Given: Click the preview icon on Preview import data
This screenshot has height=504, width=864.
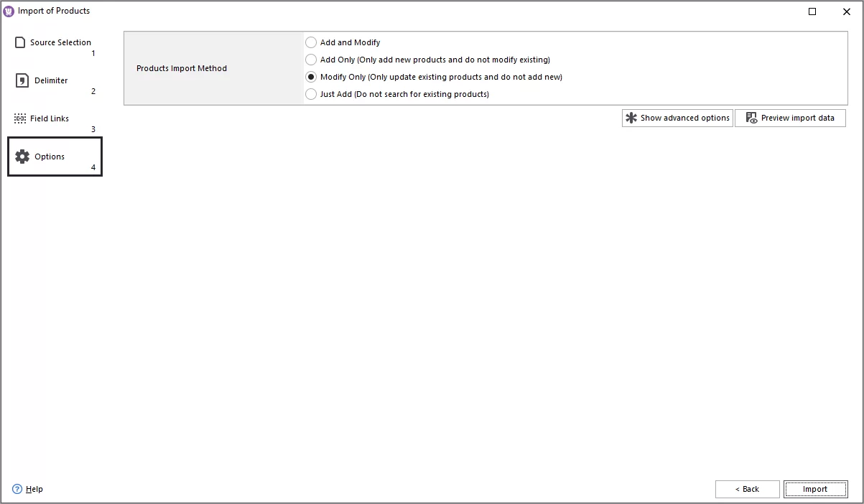Looking at the screenshot, I should coord(752,118).
